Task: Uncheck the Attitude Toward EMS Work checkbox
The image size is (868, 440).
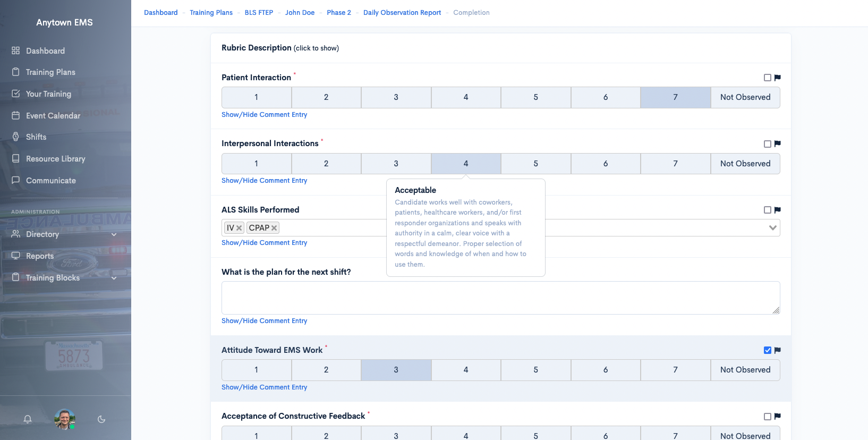Action: coord(767,350)
